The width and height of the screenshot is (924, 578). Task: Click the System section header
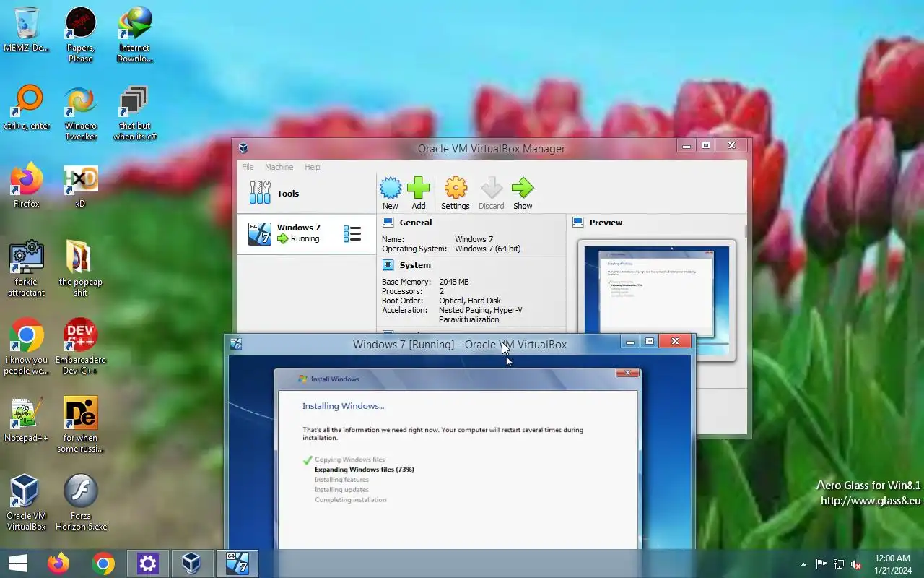click(x=415, y=265)
